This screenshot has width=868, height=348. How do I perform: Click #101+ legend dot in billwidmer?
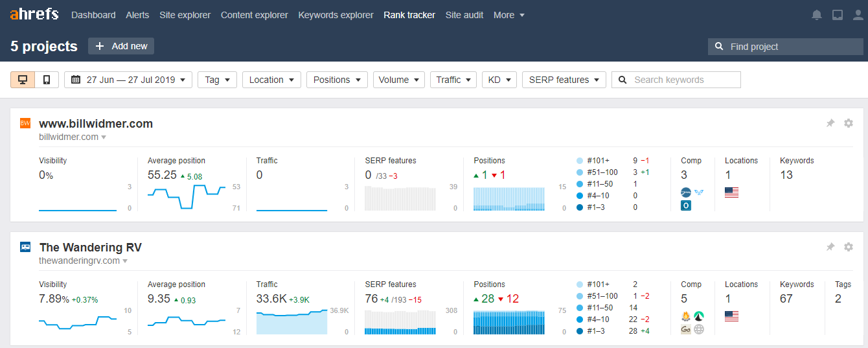pyautogui.click(x=579, y=161)
